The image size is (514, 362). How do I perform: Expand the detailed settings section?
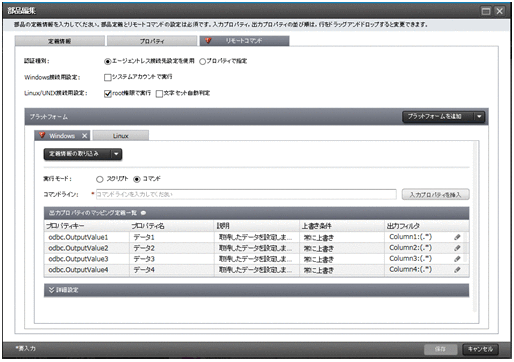click(x=256, y=290)
